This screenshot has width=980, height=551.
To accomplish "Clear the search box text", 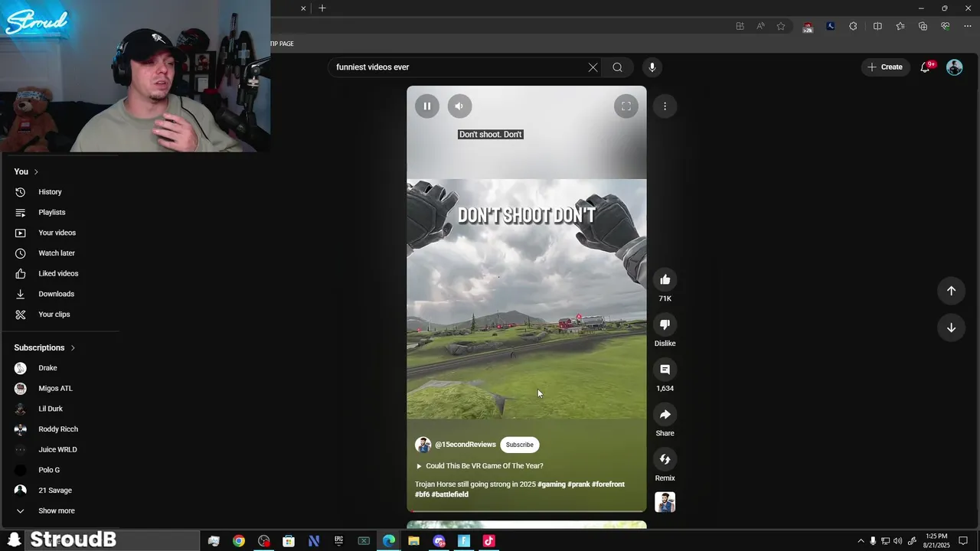I will pos(593,67).
